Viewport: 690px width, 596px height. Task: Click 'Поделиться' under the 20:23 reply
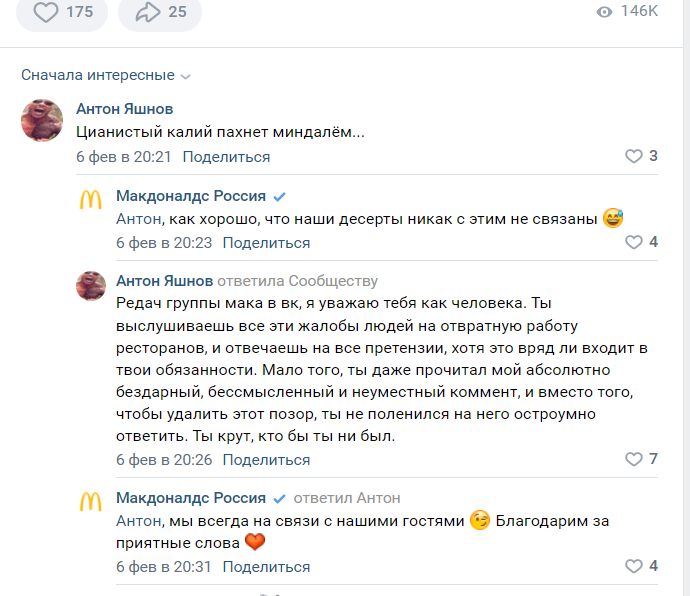266,242
